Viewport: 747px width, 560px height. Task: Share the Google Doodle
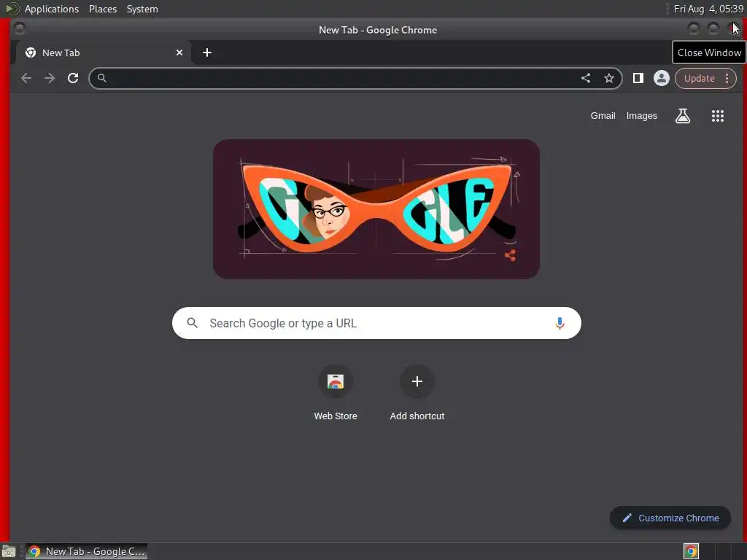510,255
